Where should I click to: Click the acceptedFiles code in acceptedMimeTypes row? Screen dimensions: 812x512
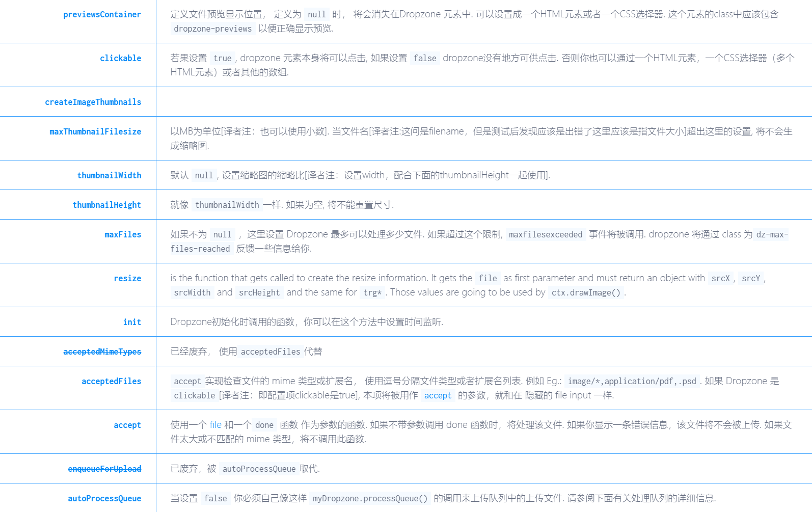point(270,352)
